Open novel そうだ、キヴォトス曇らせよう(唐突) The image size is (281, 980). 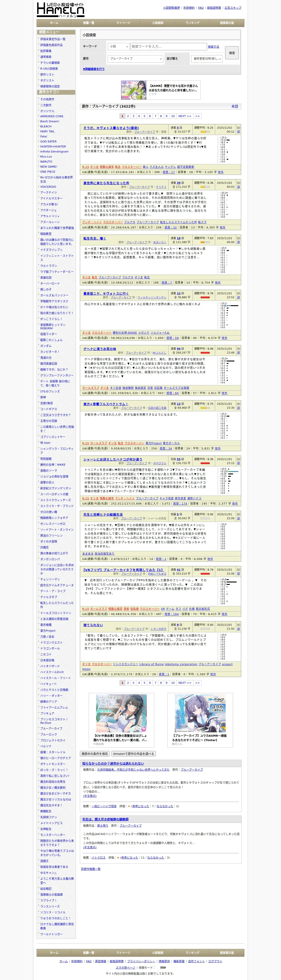tap(111, 128)
